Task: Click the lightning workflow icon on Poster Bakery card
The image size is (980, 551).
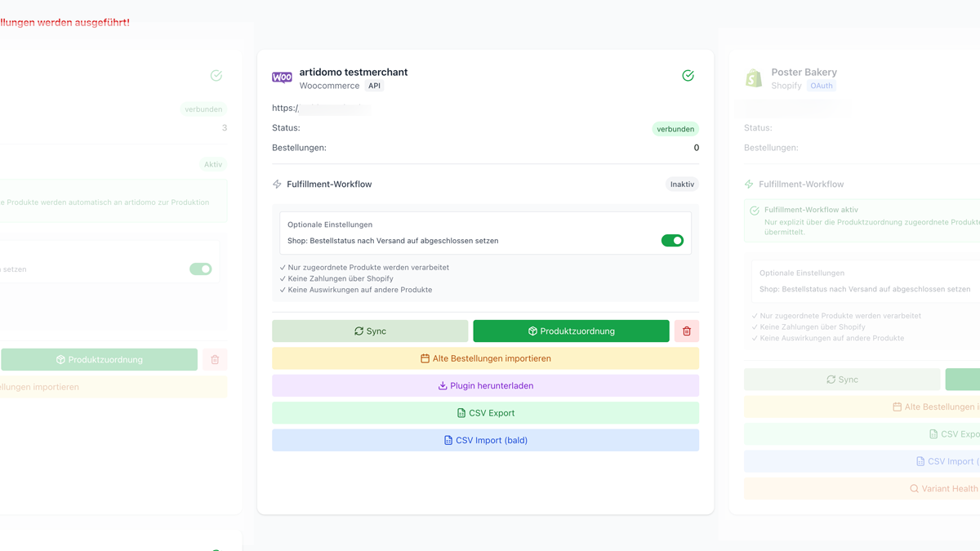Action: 749,184
